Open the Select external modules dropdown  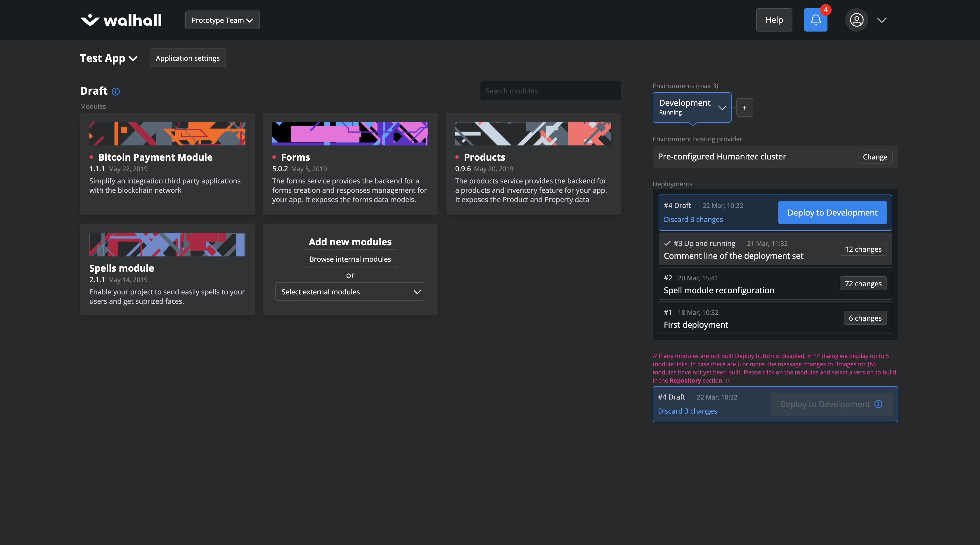350,291
